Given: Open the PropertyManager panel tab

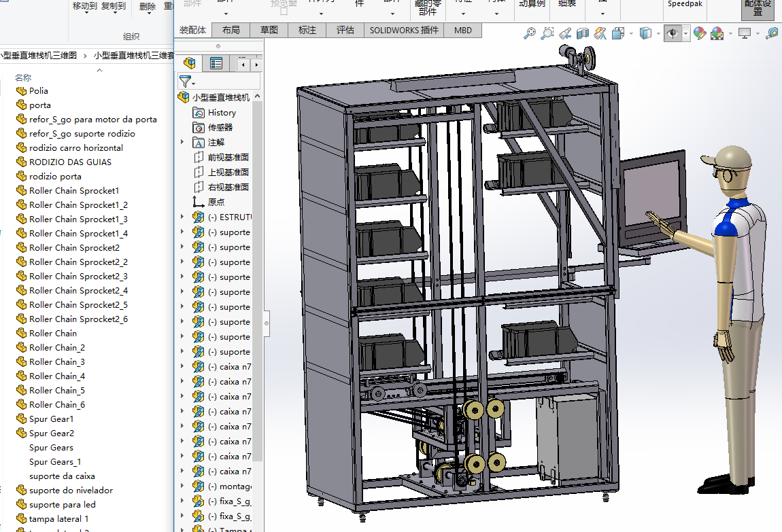Looking at the screenshot, I should point(216,64).
